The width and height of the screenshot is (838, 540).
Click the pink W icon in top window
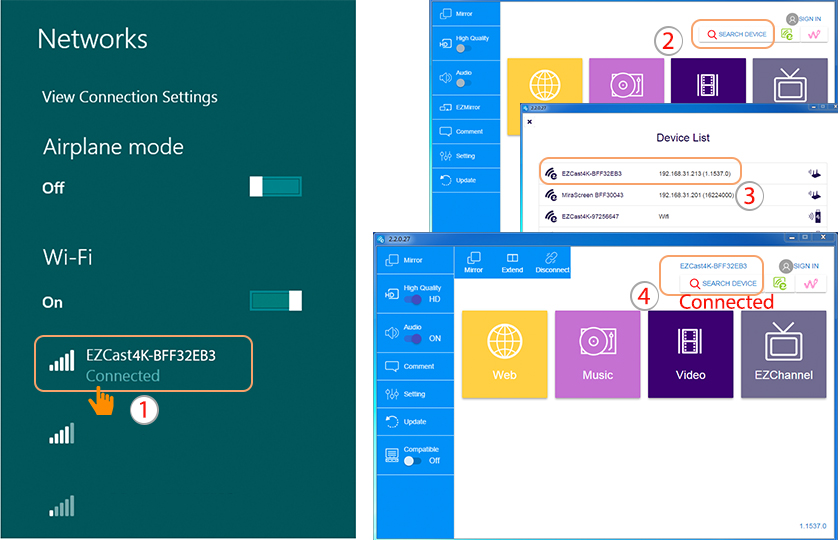click(813, 34)
